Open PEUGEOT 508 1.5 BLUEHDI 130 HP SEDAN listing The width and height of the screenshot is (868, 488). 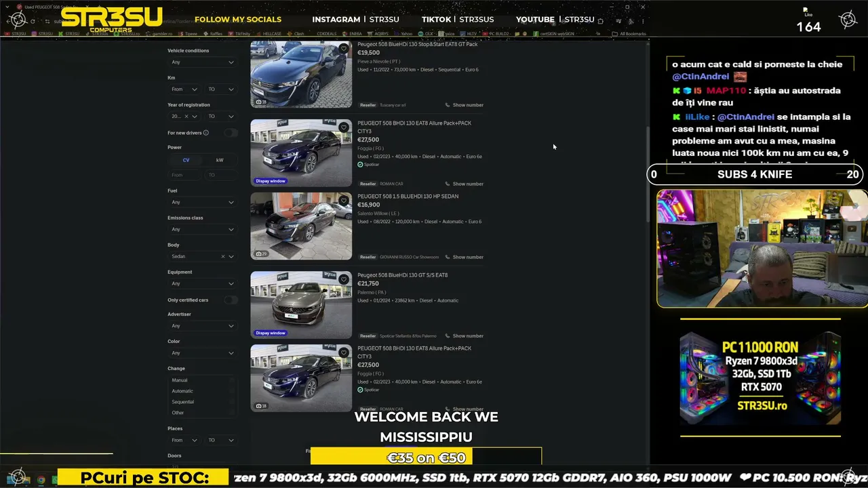[x=408, y=196]
